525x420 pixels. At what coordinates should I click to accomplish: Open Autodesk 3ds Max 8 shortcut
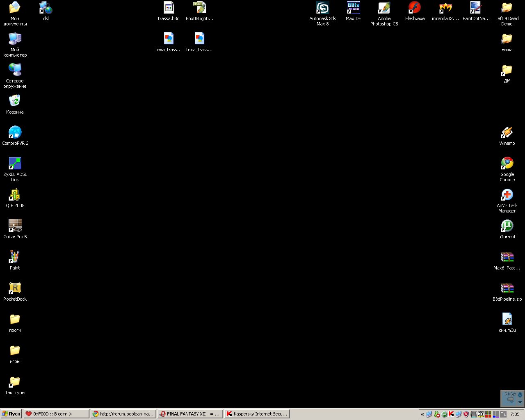[x=322, y=8]
